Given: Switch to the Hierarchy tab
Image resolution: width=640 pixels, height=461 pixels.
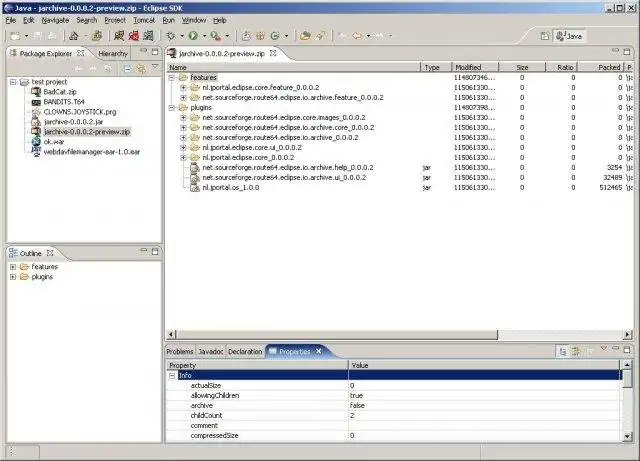Looking at the screenshot, I should click(x=113, y=53).
